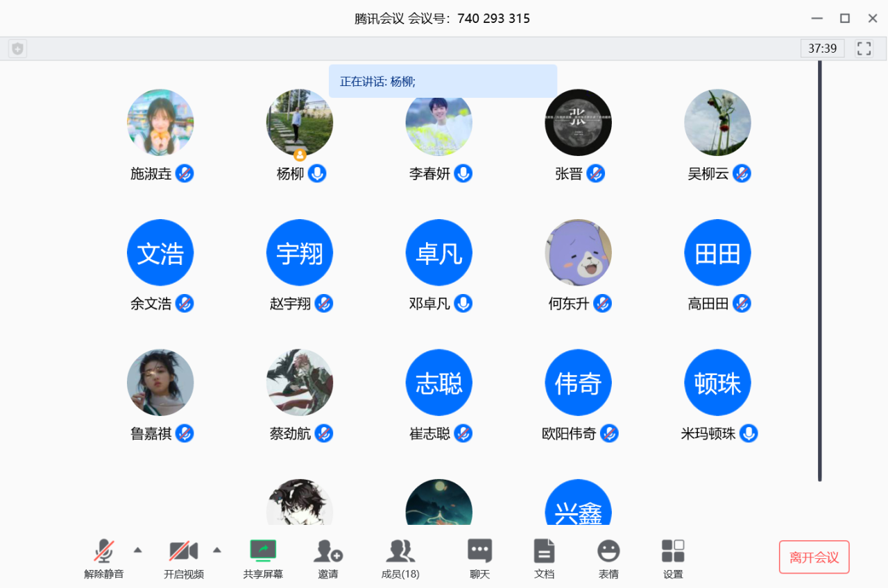This screenshot has width=888, height=588.
Task: Open the Documents (文档) panel
Action: 544,552
